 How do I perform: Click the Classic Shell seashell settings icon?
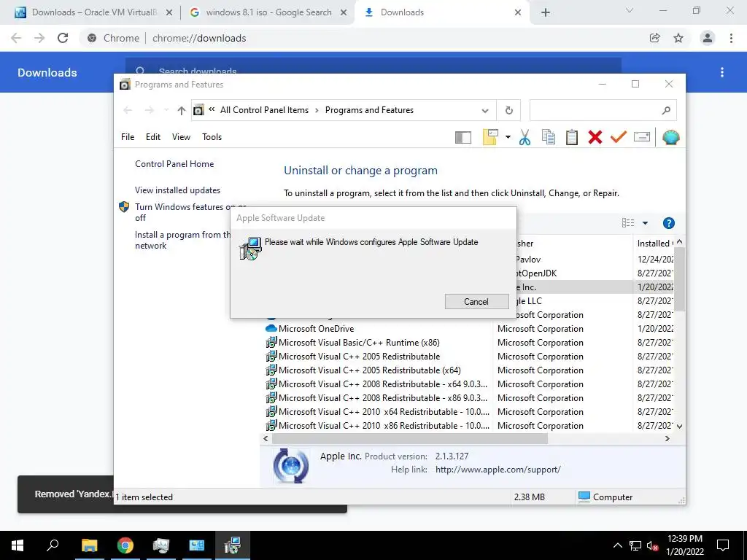[x=670, y=137]
